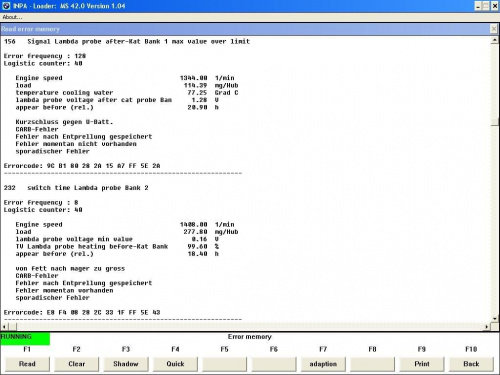Click the 'Engine speed 1344.00' row

pyautogui.click(x=125, y=78)
